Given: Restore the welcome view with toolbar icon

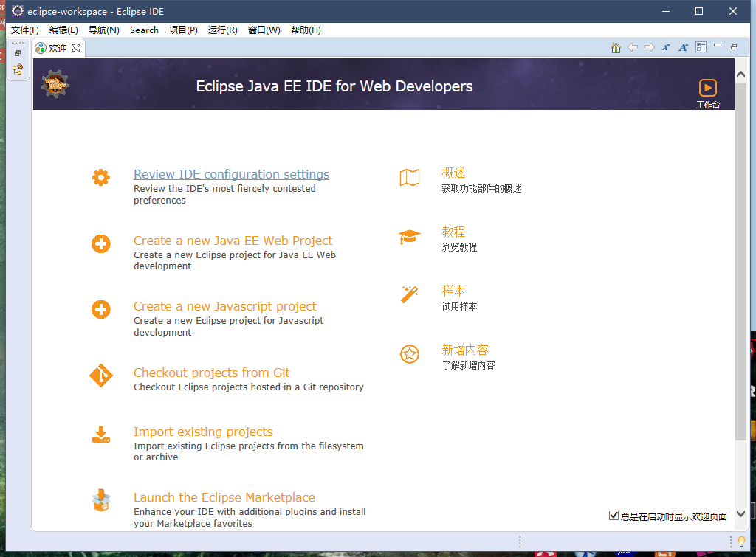Looking at the screenshot, I should (x=734, y=46).
